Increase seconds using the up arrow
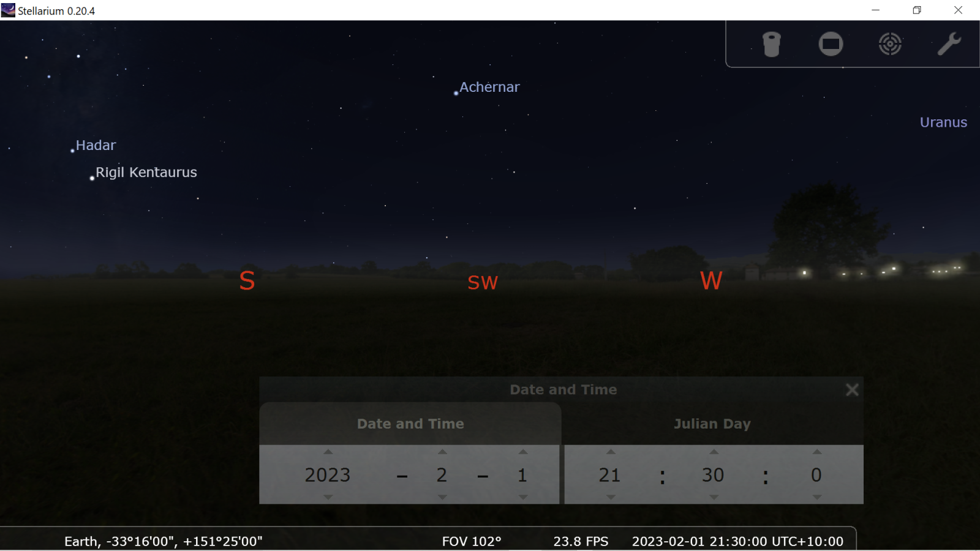Image resolution: width=980 pixels, height=551 pixels. tap(816, 452)
